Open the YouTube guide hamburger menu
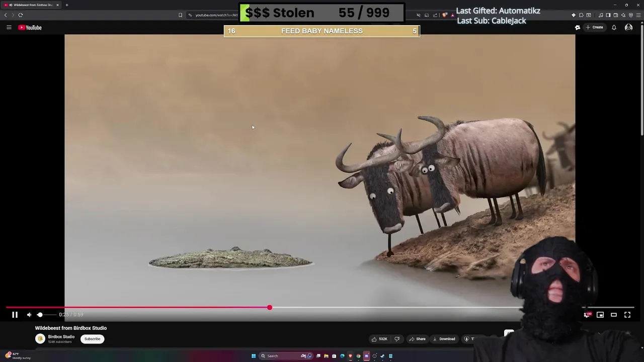644x362 pixels. pos(9,27)
